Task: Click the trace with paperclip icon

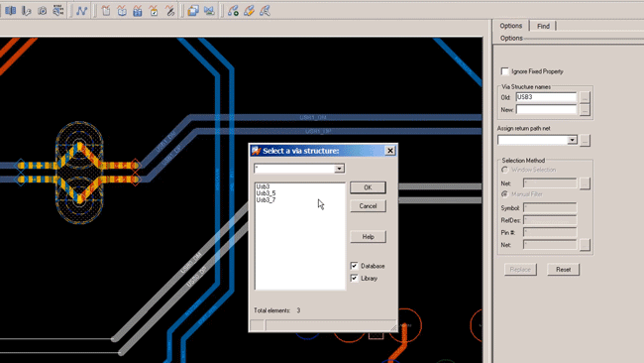Action: pyautogui.click(x=169, y=11)
